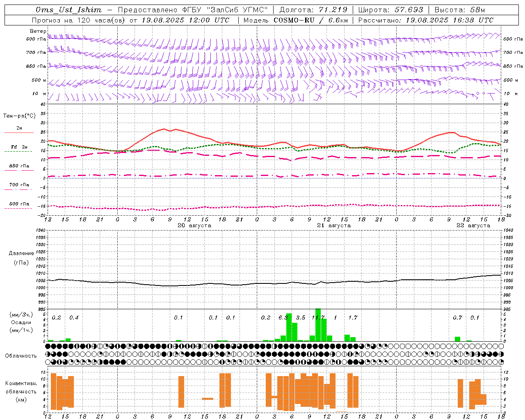Click the 20 августа date label

tap(194, 226)
